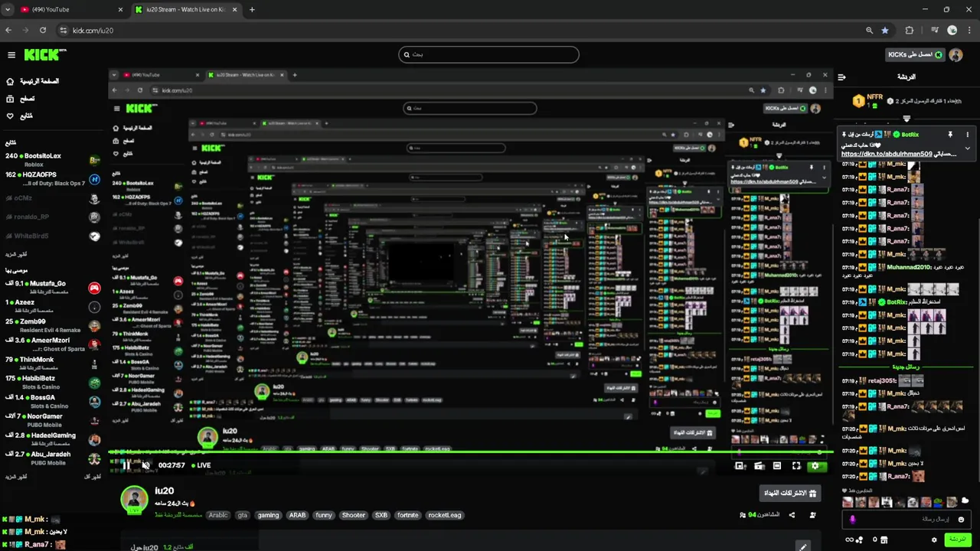This screenshot has width=980, height=551.
Task: Open the Browse sidebar item
Action: tap(21, 99)
